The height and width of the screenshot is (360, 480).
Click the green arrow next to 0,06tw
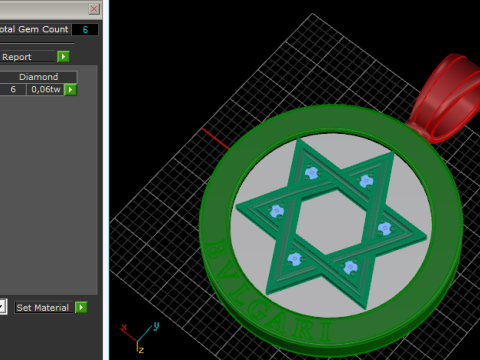tap(70, 90)
